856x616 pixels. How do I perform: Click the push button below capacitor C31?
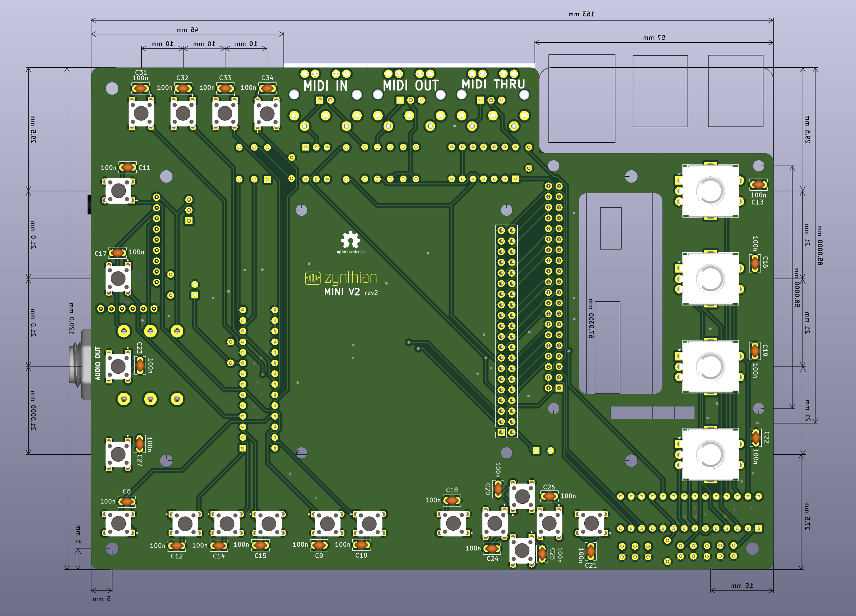pos(141,113)
